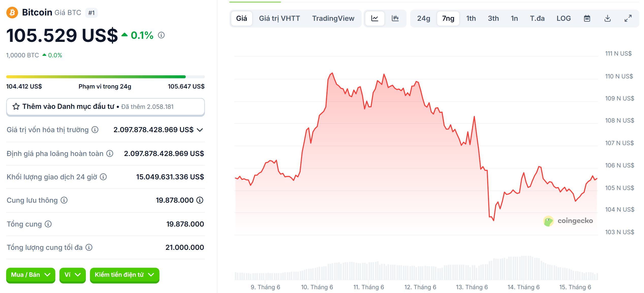The height and width of the screenshot is (293, 644).
Task: Click the 21.000.000 max supply value
Action: [185, 247]
